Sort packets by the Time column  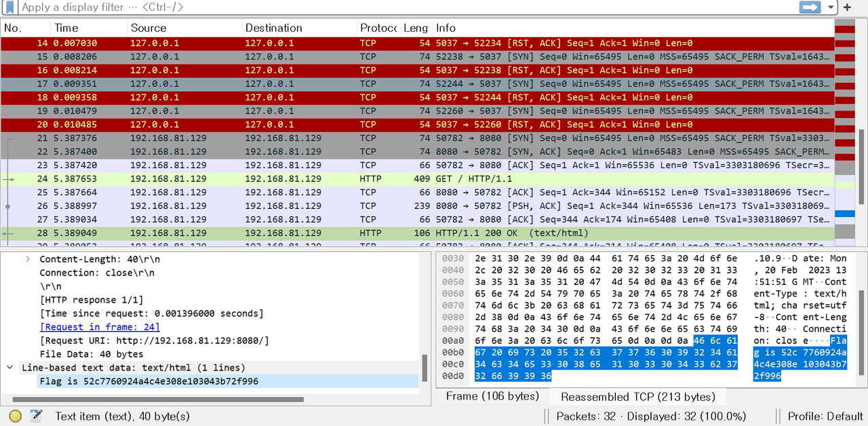click(89, 28)
